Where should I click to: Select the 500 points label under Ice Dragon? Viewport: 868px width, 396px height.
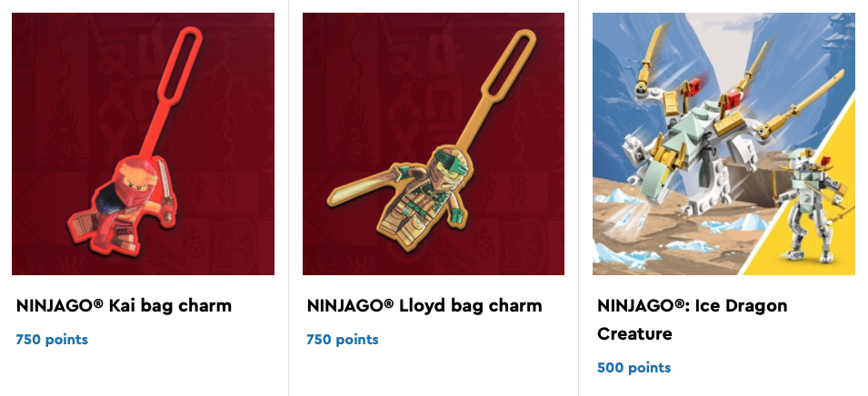634,368
